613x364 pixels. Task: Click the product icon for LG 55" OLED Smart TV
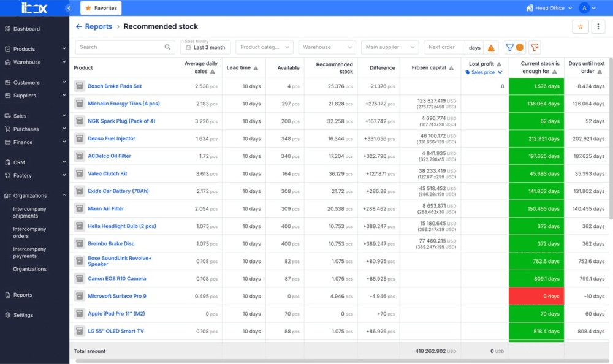tap(79, 331)
